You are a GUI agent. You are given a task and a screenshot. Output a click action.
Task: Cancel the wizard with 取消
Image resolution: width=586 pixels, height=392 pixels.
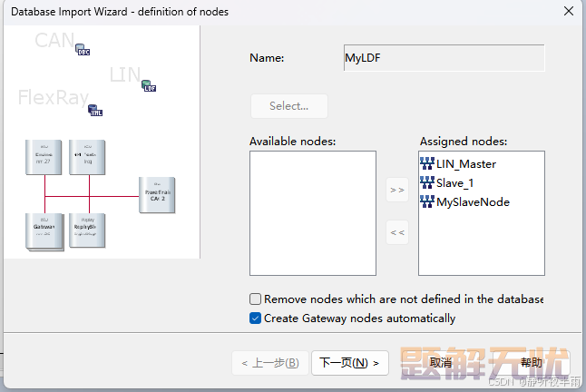(441, 363)
